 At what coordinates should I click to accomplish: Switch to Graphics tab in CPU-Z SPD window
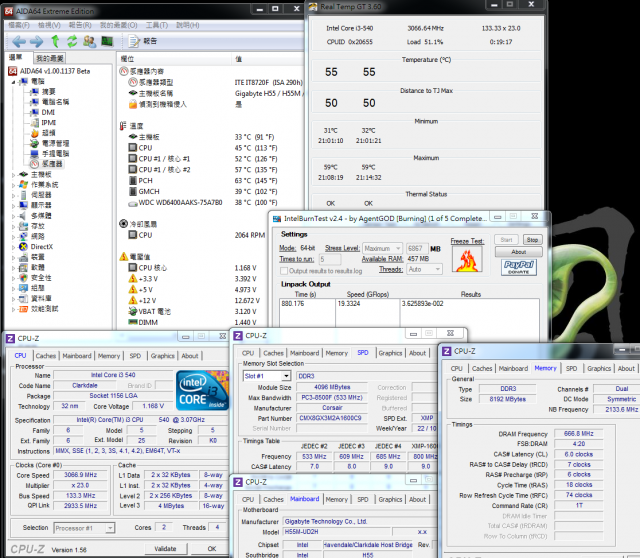[390, 353]
